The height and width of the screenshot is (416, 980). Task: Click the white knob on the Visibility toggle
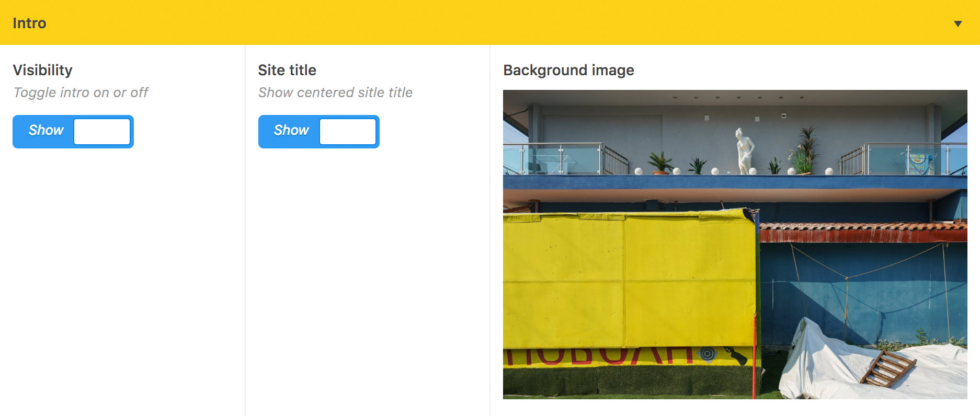(x=102, y=131)
